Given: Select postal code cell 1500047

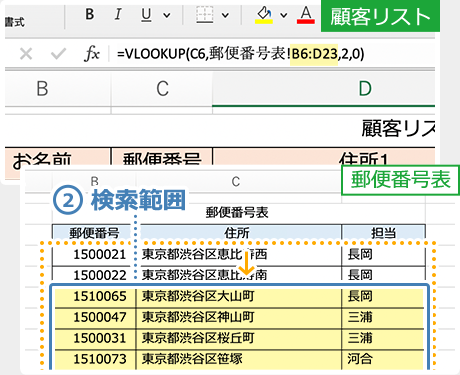Looking at the screenshot, I should (x=95, y=317).
